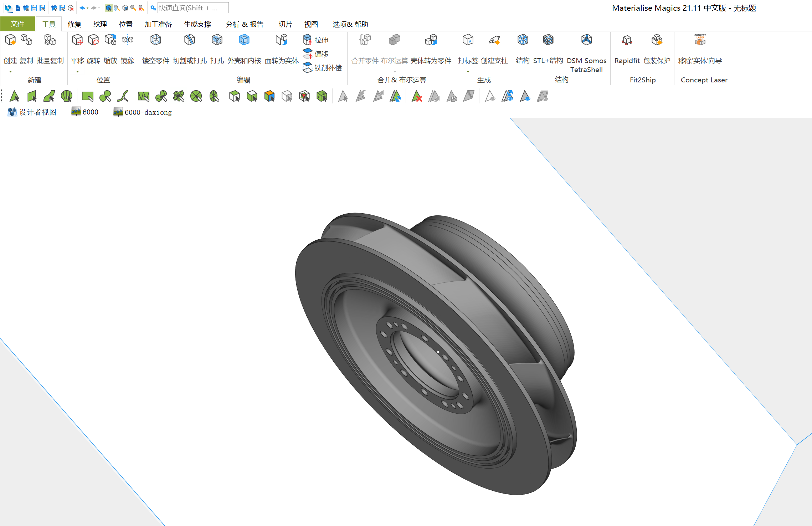The image size is (812, 526).
Task: Toggle the orange-top cube part selection mode
Action: point(269,96)
